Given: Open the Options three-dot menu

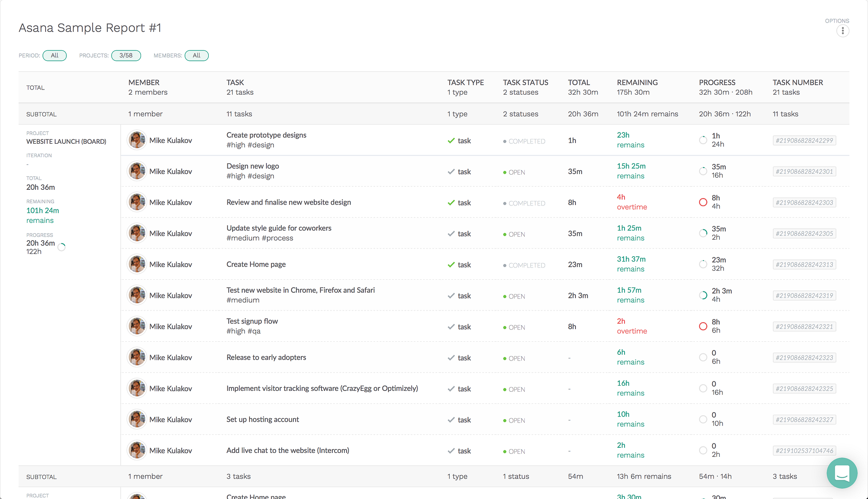Looking at the screenshot, I should pos(842,31).
